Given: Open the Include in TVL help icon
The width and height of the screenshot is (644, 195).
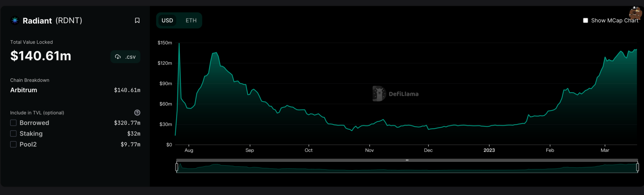Looking at the screenshot, I should (137, 113).
